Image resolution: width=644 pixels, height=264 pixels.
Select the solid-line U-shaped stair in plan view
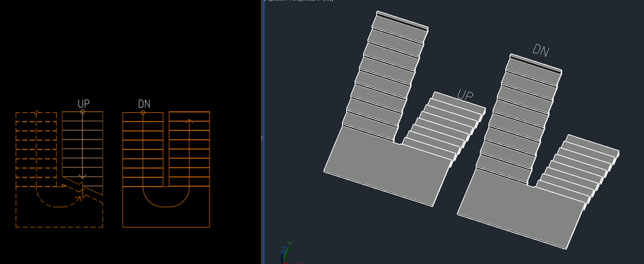[x=166, y=169]
